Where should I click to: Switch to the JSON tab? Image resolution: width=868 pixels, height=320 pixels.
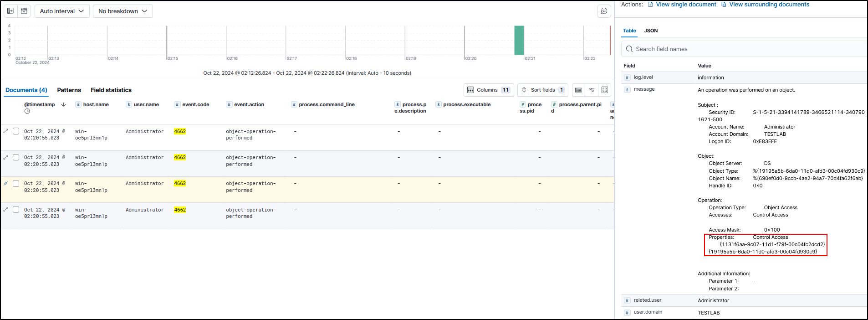click(651, 31)
